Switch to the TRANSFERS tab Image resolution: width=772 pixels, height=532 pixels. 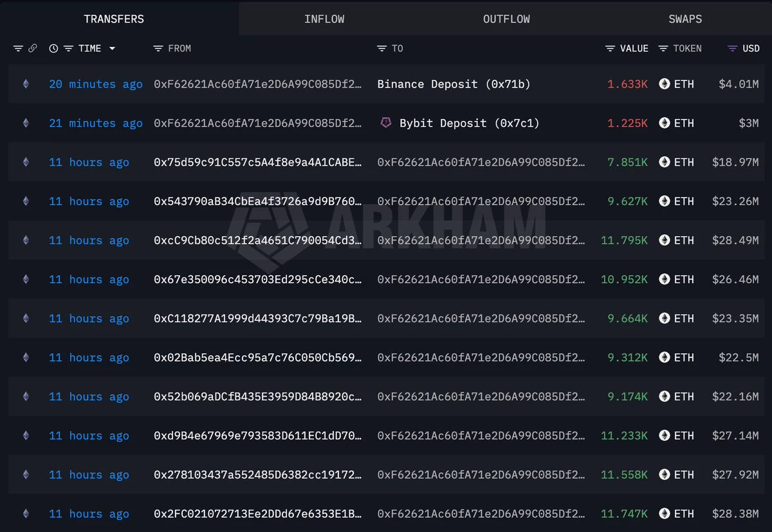(x=114, y=19)
